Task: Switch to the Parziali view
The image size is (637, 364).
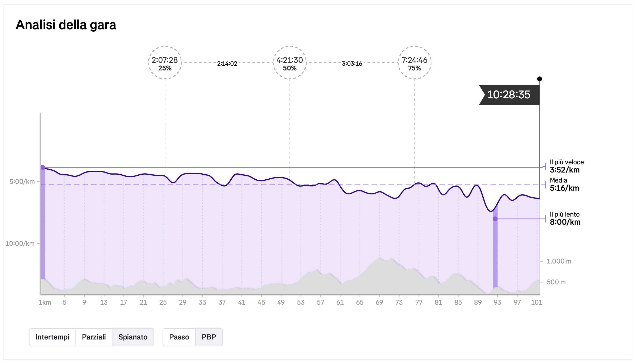Action: 94,337
